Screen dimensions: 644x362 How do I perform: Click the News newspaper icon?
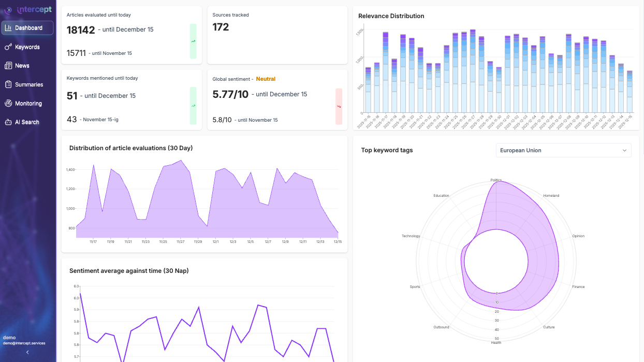point(8,66)
